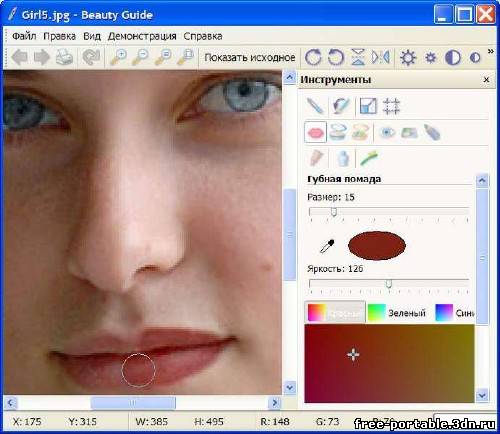
Task: Click the increase brightness sun icon
Action: click(x=408, y=58)
